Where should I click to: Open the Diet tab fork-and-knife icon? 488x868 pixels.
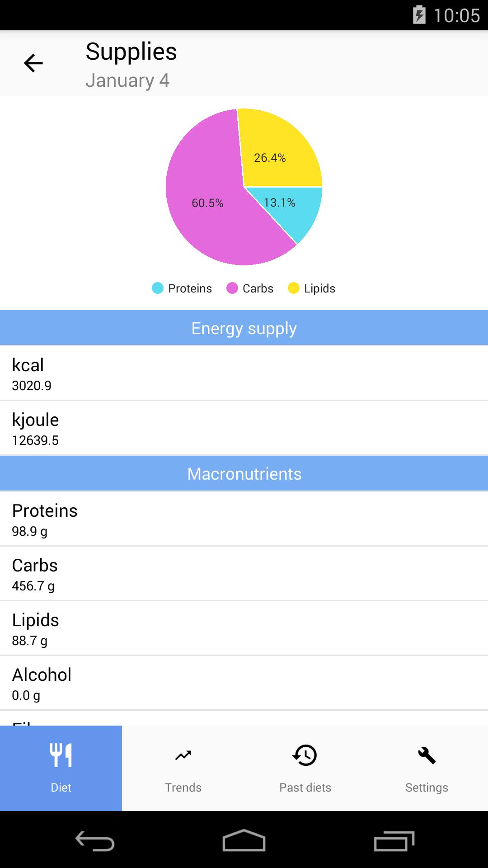61,755
